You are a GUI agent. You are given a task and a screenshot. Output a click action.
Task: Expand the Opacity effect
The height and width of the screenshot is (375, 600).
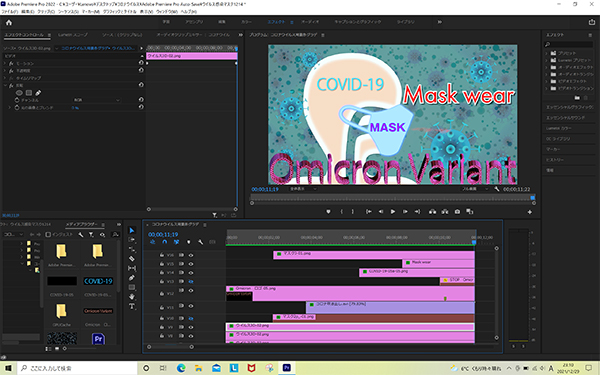(x=5, y=70)
